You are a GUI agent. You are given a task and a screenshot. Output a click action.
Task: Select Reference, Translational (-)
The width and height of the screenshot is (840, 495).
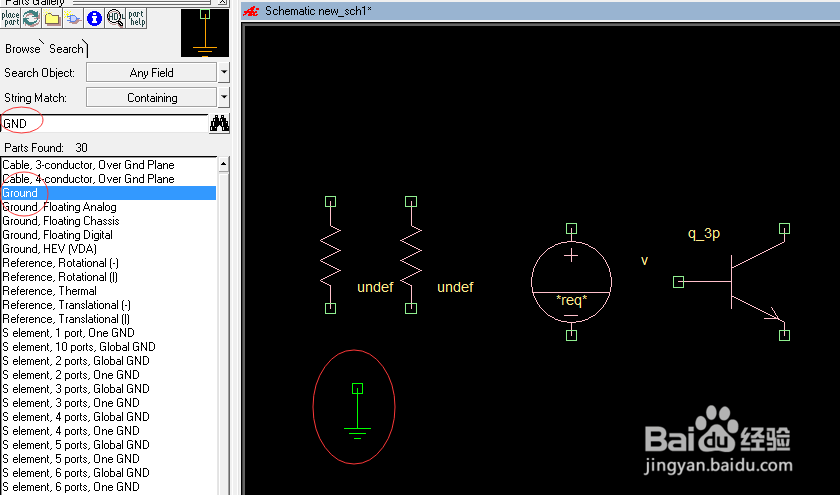coord(109,305)
